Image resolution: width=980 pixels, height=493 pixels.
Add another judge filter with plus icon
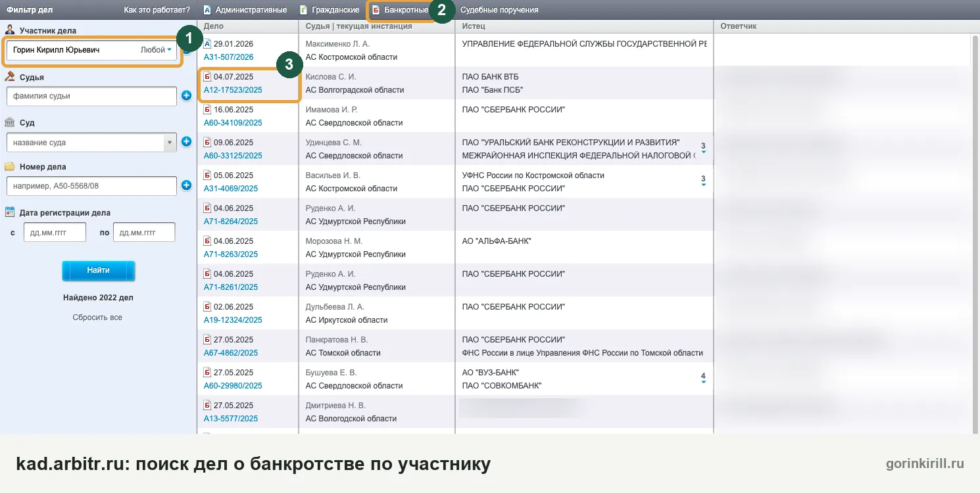coord(186,96)
